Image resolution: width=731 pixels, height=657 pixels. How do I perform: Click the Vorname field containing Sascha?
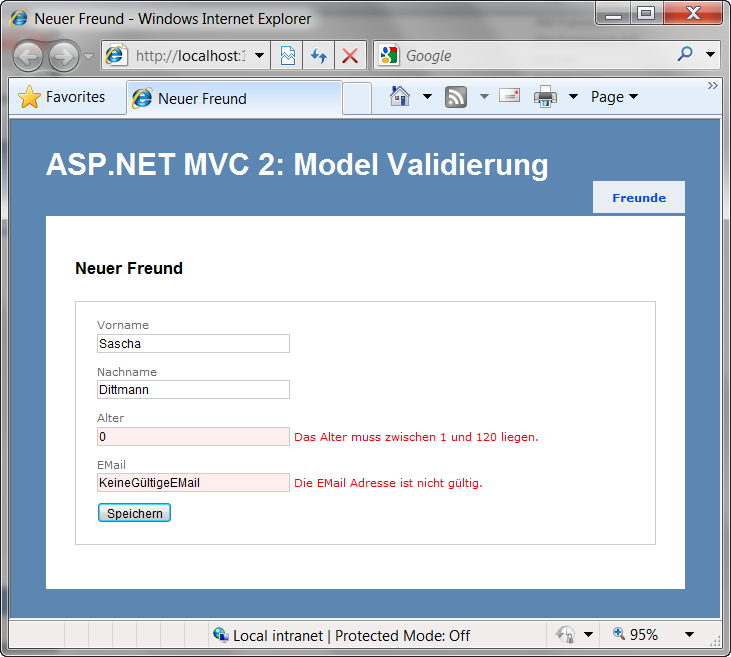193,344
